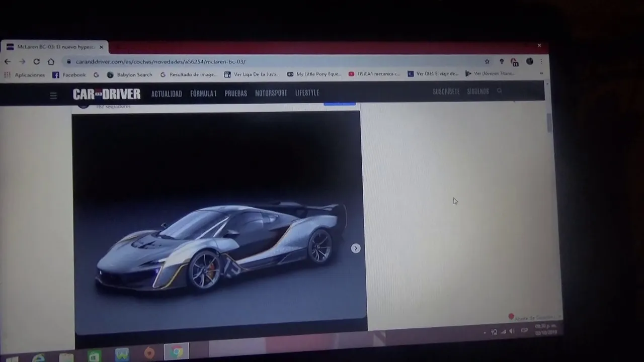Image resolution: width=644 pixels, height=362 pixels.
Task: Open the Lifestyle menu section
Action: click(307, 93)
